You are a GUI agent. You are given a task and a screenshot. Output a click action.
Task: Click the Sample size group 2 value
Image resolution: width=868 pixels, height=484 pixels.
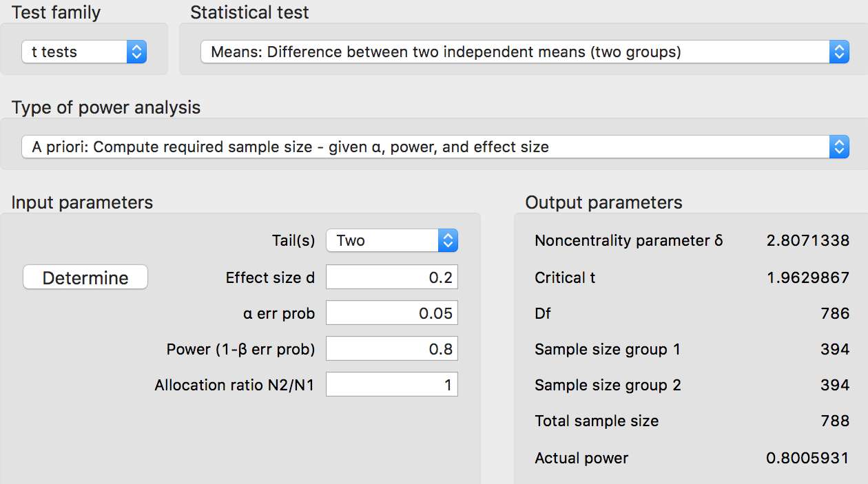click(835, 385)
